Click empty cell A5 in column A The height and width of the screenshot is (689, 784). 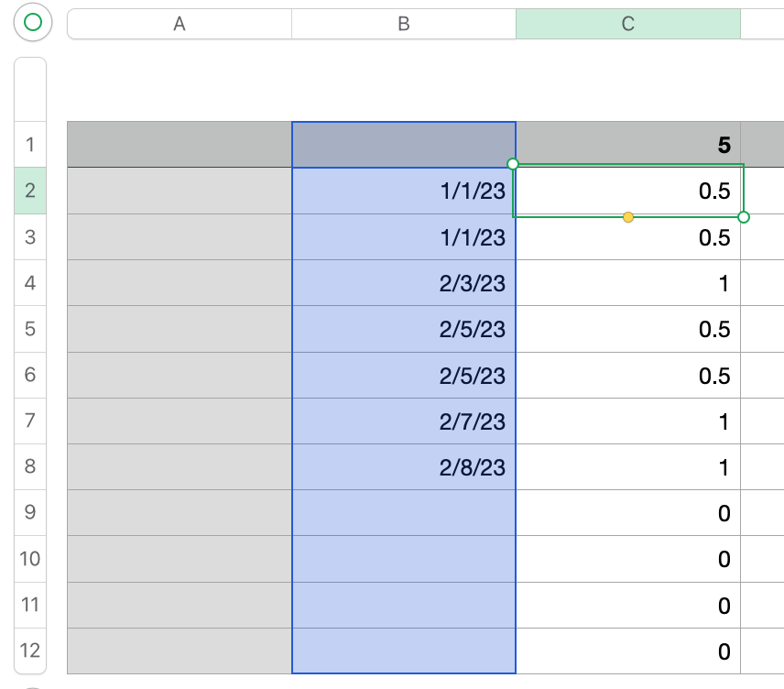[180, 329]
